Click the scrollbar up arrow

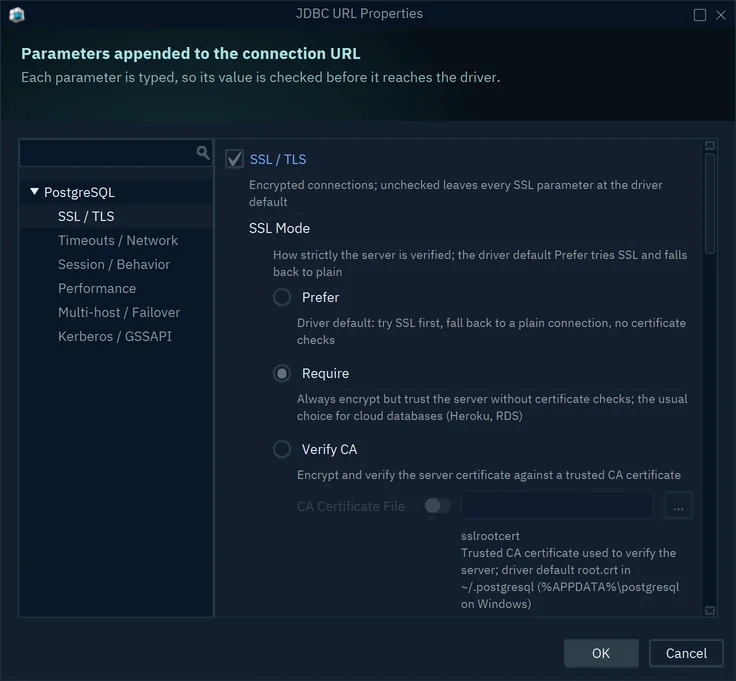pyautogui.click(x=710, y=145)
